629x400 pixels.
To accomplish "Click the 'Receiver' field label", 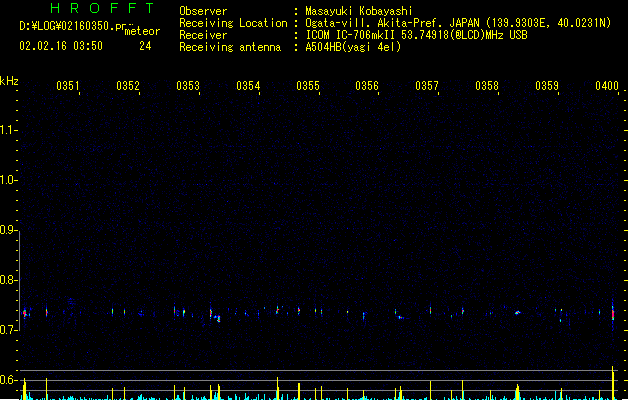I will click(203, 35).
